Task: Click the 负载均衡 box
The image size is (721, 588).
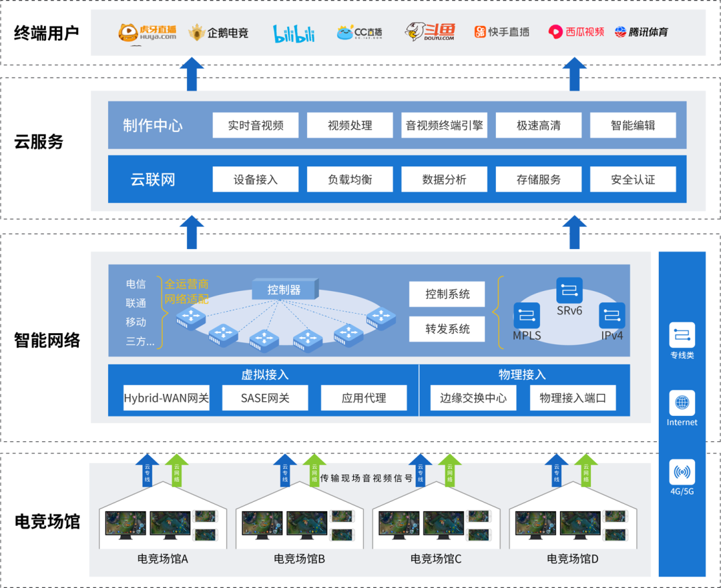Action: [350, 180]
